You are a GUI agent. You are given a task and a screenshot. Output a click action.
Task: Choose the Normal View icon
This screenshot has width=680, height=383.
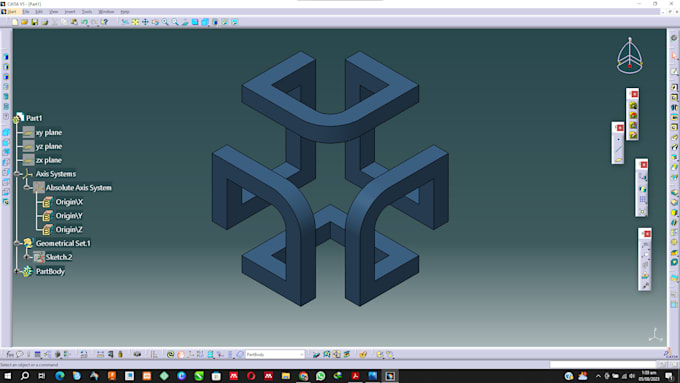point(185,22)
